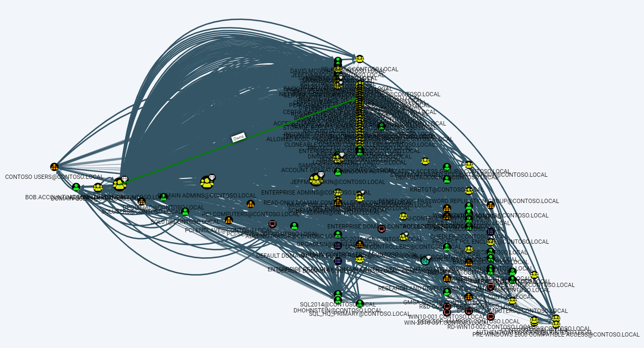
Task: Click group node where the Owns edge starts
Action: pos(120,184)
